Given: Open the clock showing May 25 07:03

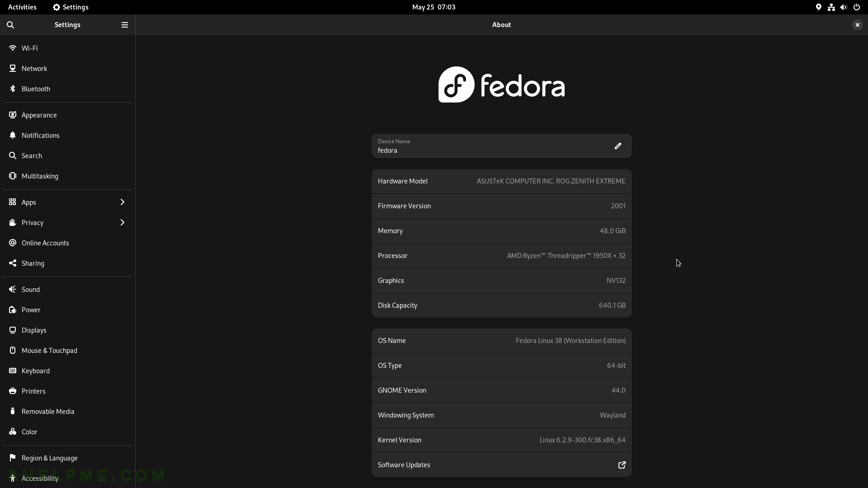Looking at the screenshot, I should click(x=434, y=7).
